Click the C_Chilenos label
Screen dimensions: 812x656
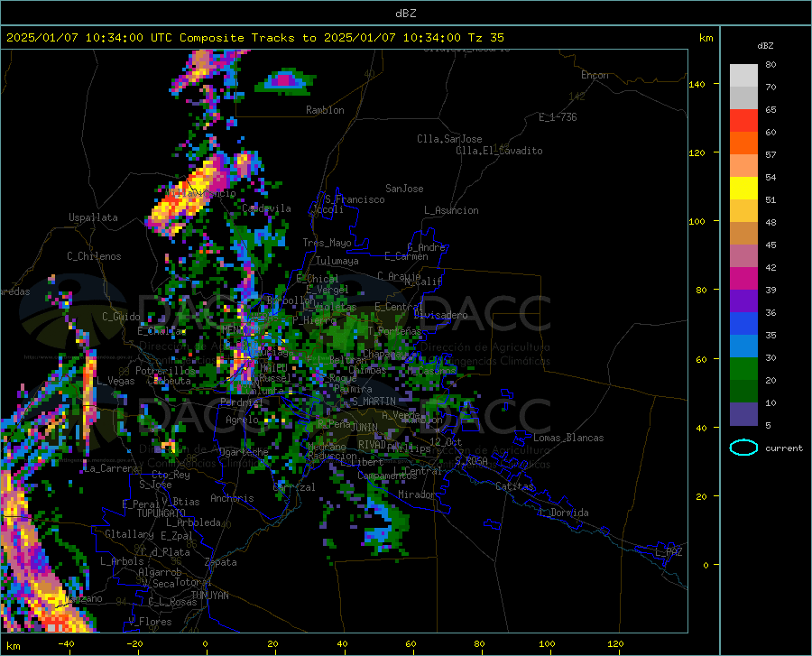pos(94,256)
